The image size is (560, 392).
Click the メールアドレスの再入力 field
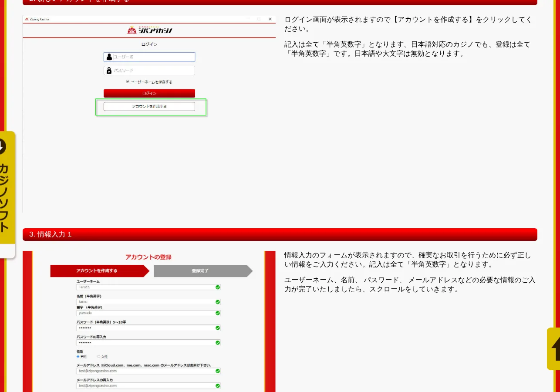click(148, 386)
